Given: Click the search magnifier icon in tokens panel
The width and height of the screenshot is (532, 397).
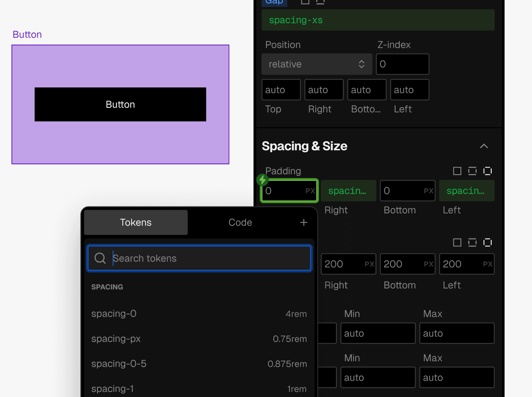Looking at the screenshot, I should coord(100,258).
